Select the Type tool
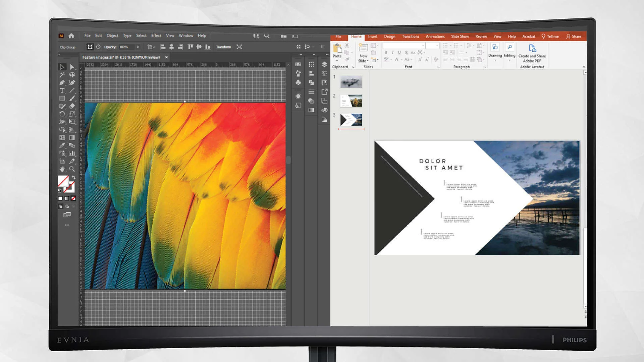Viewport: 644px width, 362px height. pyautogui.click(x=62, y=90)
